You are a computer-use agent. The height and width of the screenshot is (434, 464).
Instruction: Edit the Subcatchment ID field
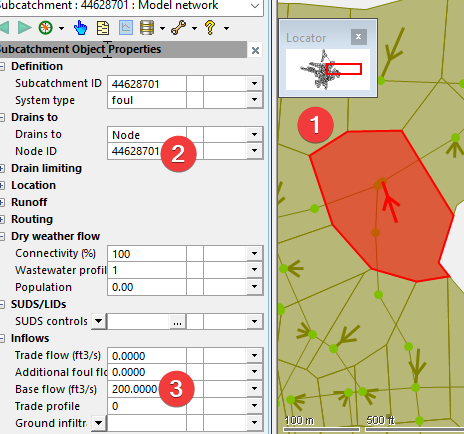click(147, 83)
